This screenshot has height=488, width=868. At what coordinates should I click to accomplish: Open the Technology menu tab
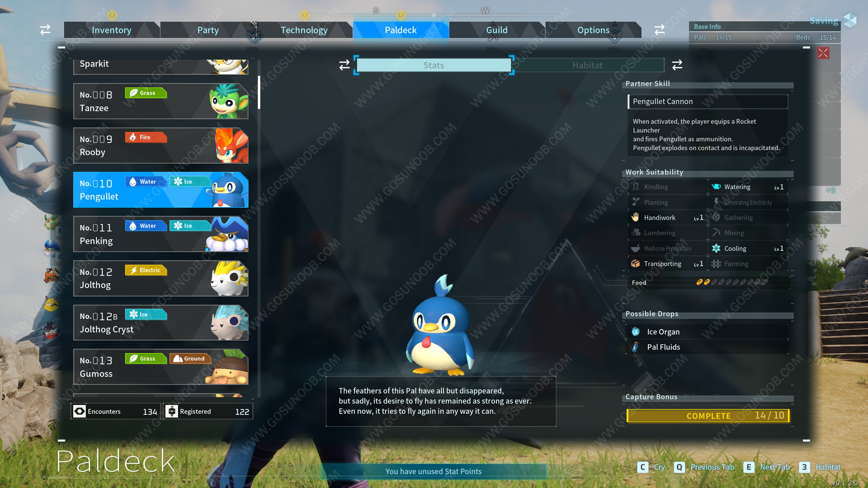303,29
